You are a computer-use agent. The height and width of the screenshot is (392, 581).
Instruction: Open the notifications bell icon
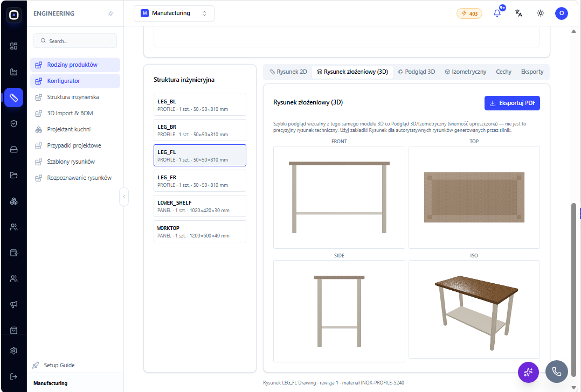[497, 13]
